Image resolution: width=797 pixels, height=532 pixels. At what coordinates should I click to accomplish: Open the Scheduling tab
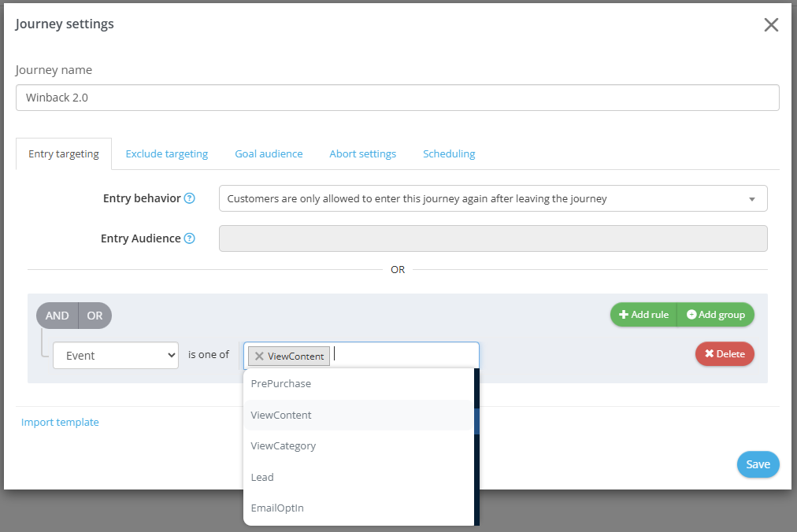[449, 154]
